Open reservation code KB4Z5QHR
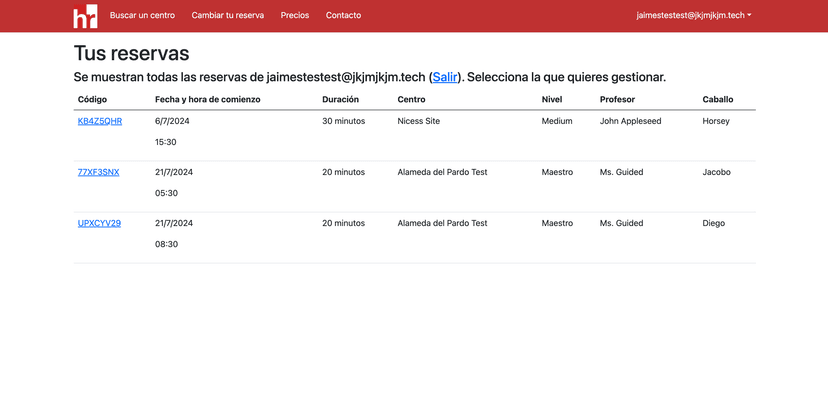 (x=100, y=121)
